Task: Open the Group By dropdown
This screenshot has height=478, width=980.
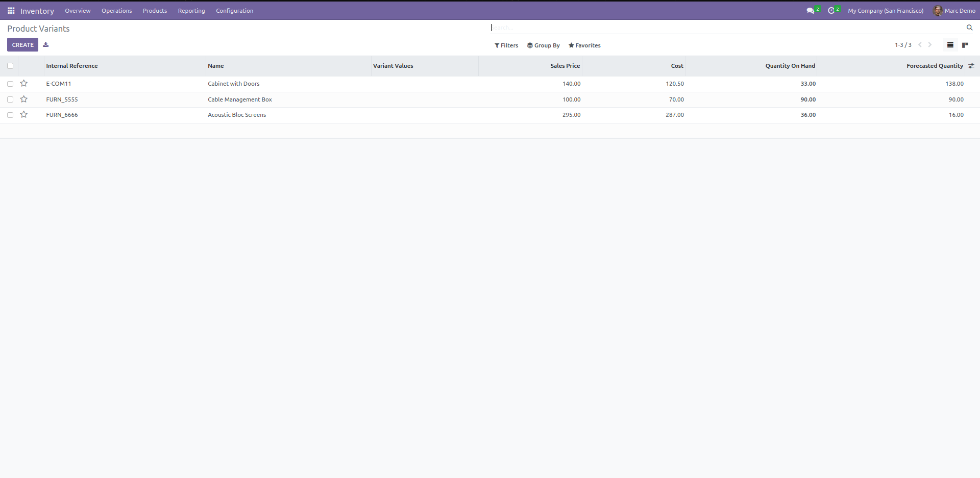Action: point(544,45)
